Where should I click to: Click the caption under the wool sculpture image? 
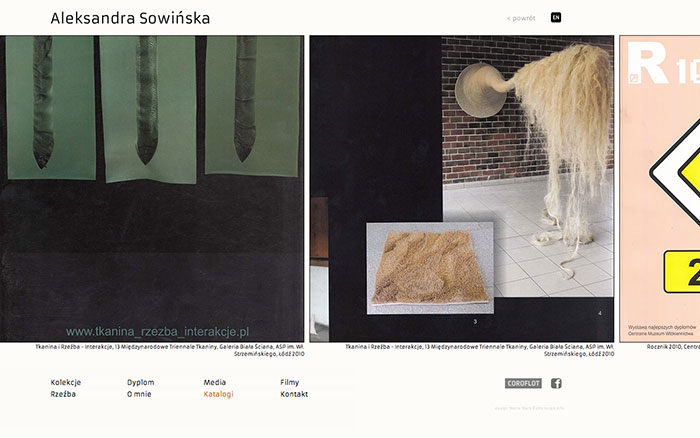tap(479, 350)
